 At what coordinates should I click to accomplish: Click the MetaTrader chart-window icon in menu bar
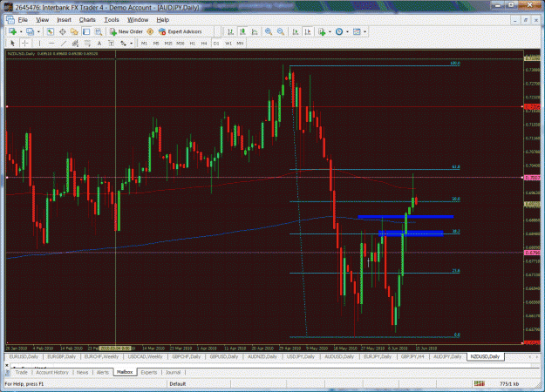10,20
